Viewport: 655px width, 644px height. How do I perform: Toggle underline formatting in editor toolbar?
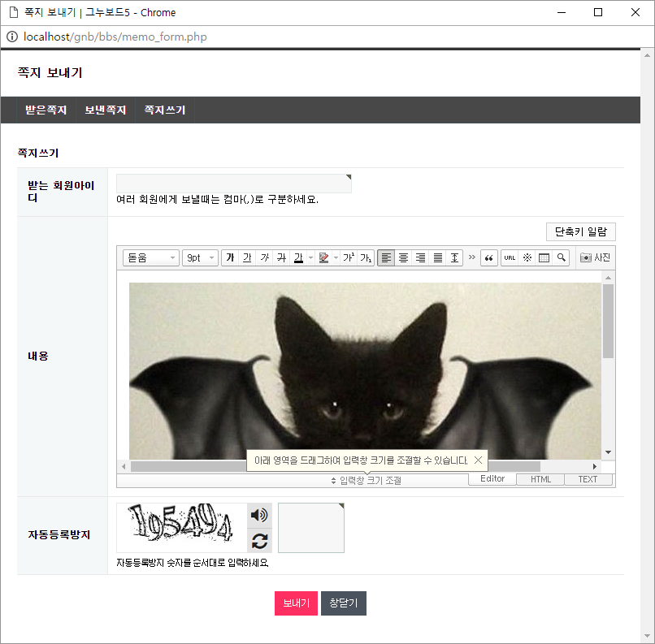[x=247, y=258]
